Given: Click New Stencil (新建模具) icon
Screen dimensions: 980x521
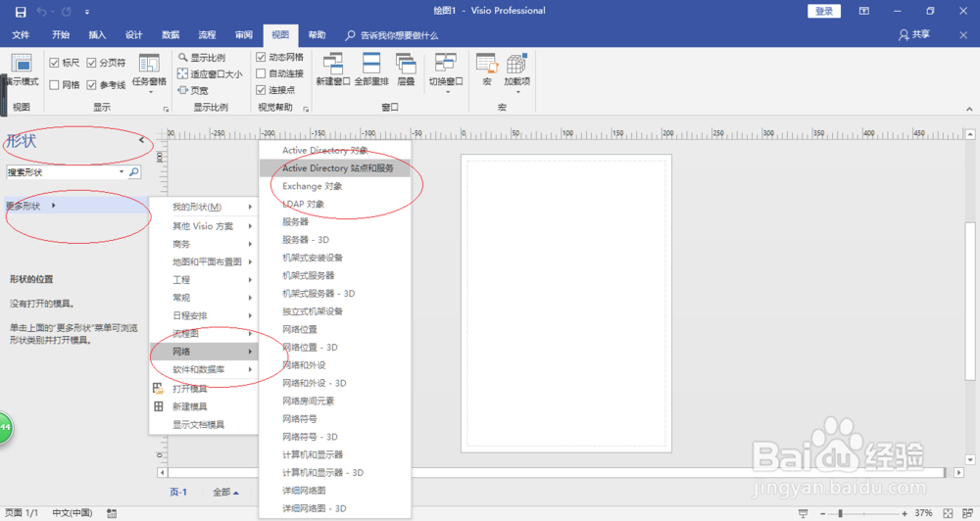Looking at the screenshot, I should point(158,406).
